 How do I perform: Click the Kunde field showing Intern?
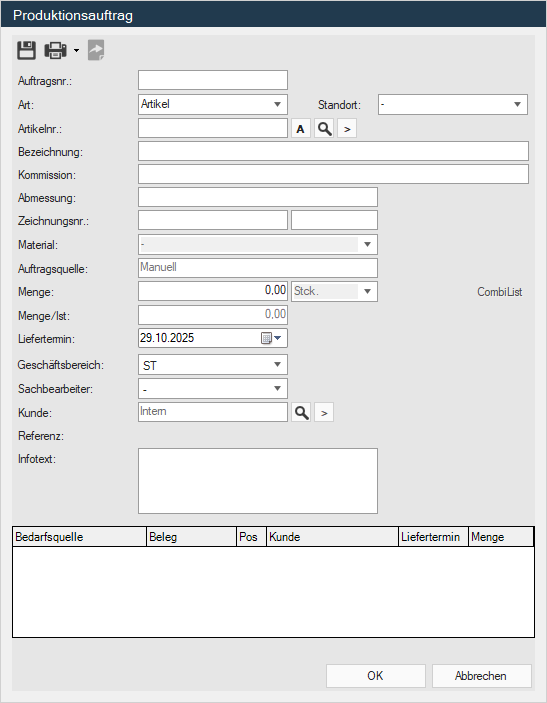click(x=213, y=412)
